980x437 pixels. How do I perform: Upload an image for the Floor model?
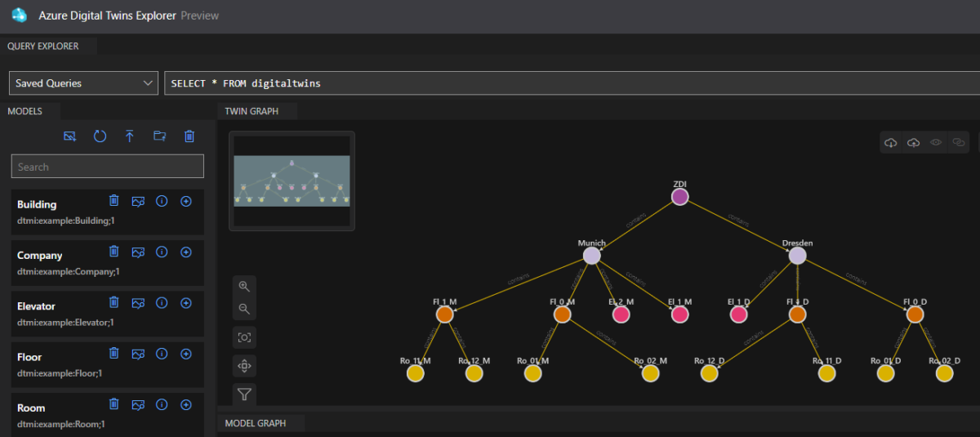(138, 354)
